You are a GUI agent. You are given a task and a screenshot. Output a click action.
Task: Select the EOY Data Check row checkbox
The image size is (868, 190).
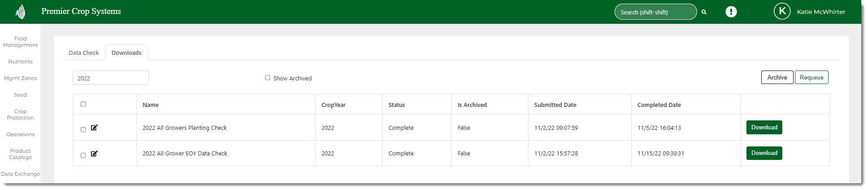coord(83,155)
